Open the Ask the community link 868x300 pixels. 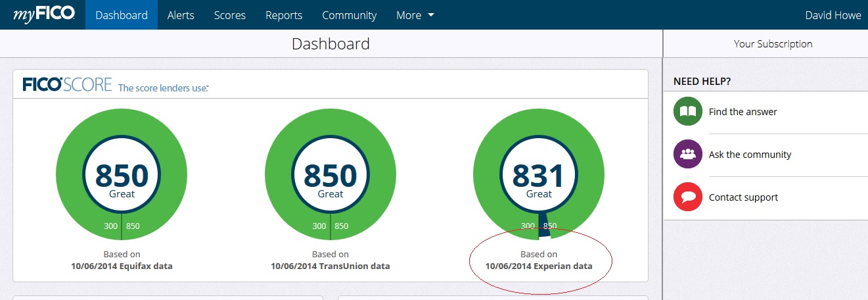coord(750,155)
